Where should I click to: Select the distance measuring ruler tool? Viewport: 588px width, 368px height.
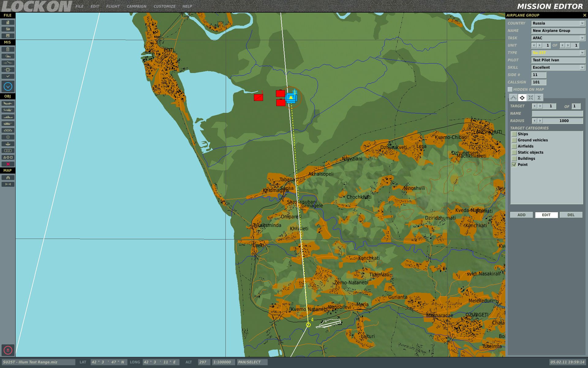(8, 184)
